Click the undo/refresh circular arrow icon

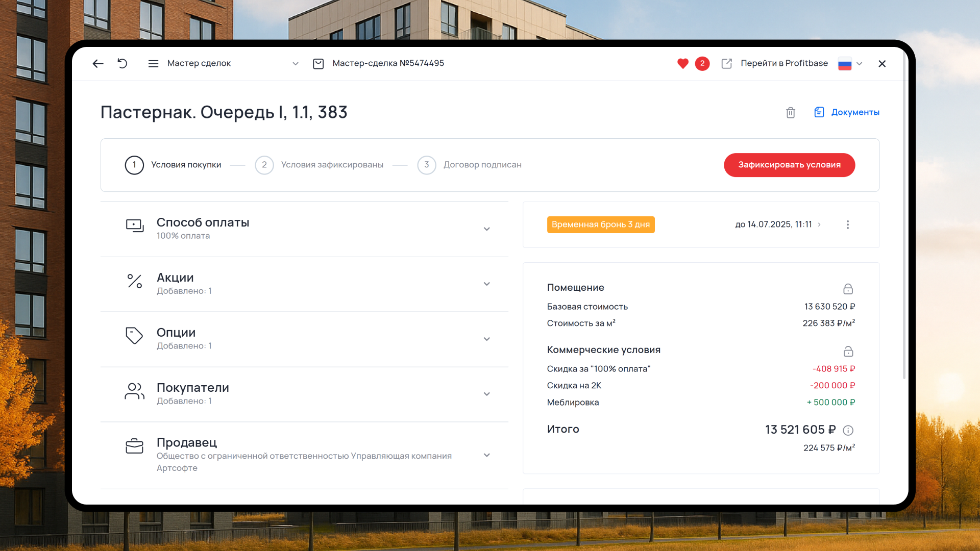(122, 63)
